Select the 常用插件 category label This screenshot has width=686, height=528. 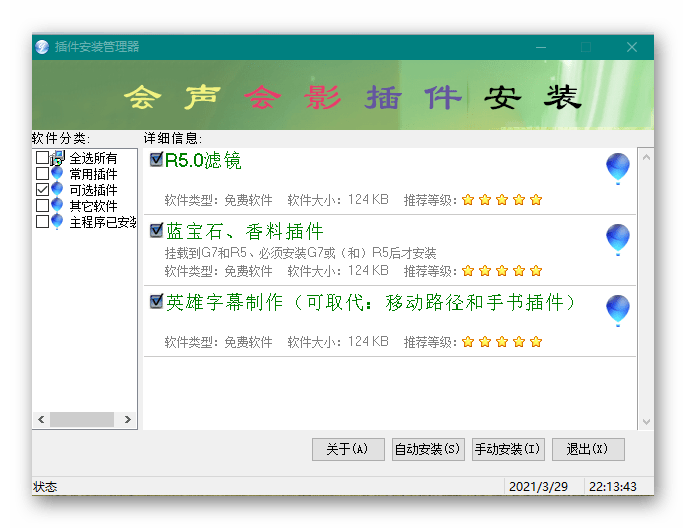coord(93,174)
